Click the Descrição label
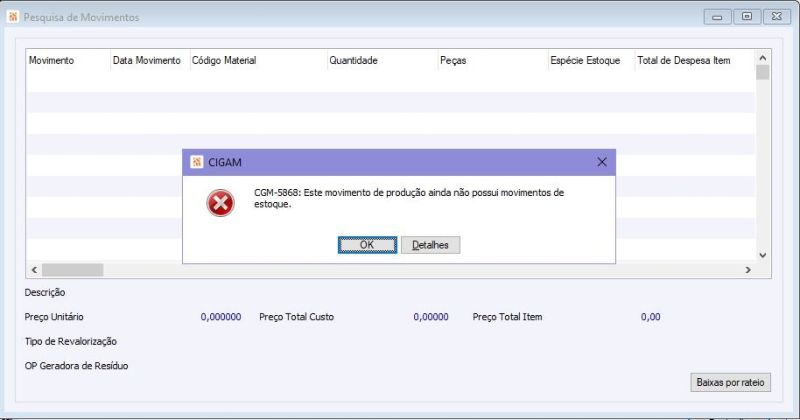Viewport: 800px width, 420px height. [45, 292]
